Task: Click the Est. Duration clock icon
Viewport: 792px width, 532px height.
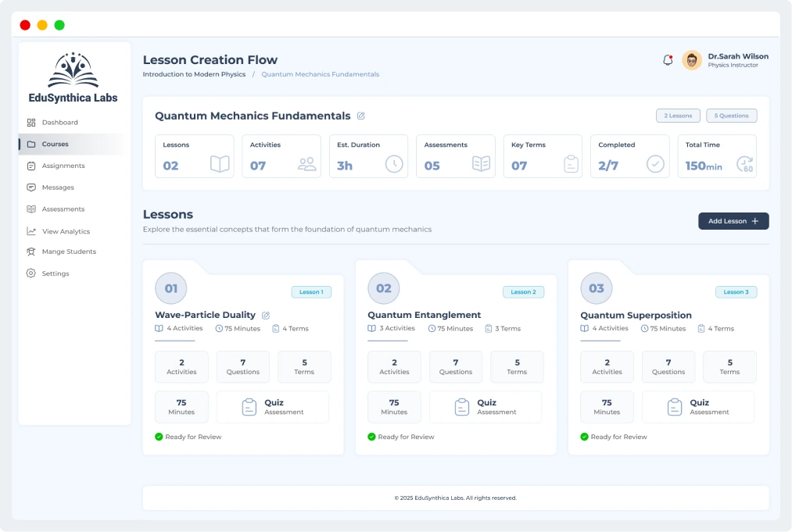Action: pos(394,164)
